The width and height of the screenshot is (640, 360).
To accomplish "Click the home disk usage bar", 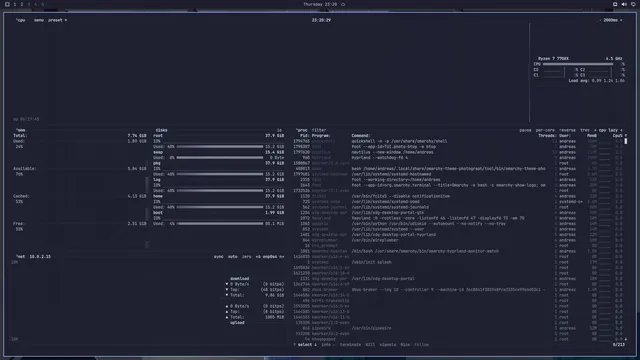I will [220, 207].
